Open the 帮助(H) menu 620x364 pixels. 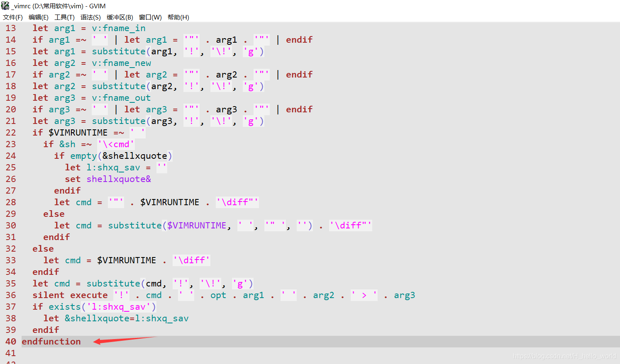(178, 17)
